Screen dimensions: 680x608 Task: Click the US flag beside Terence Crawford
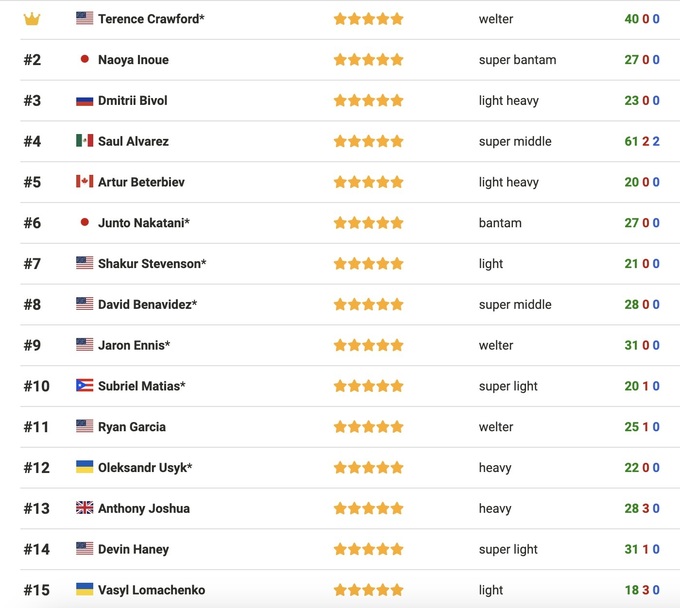tap(85, 19)
